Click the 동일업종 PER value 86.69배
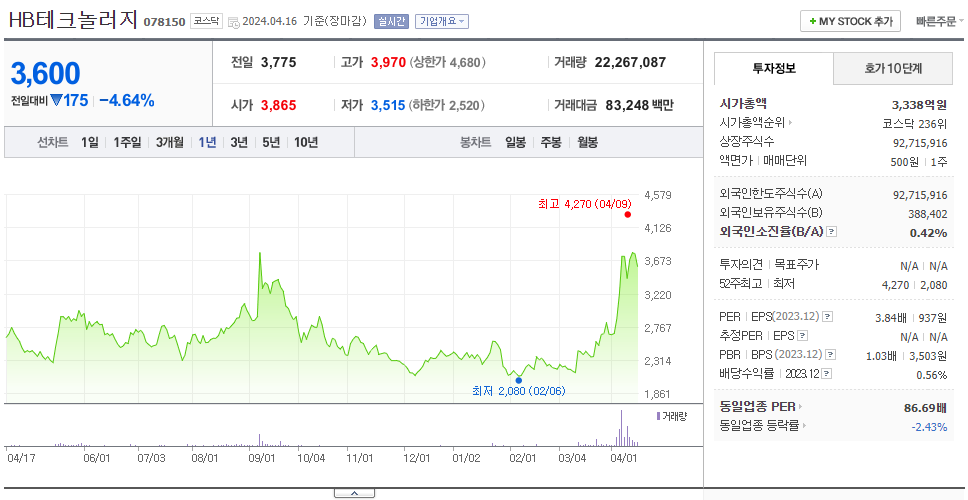Image resolution: width=968 pixels, height=500 pixels. [925, 407]
